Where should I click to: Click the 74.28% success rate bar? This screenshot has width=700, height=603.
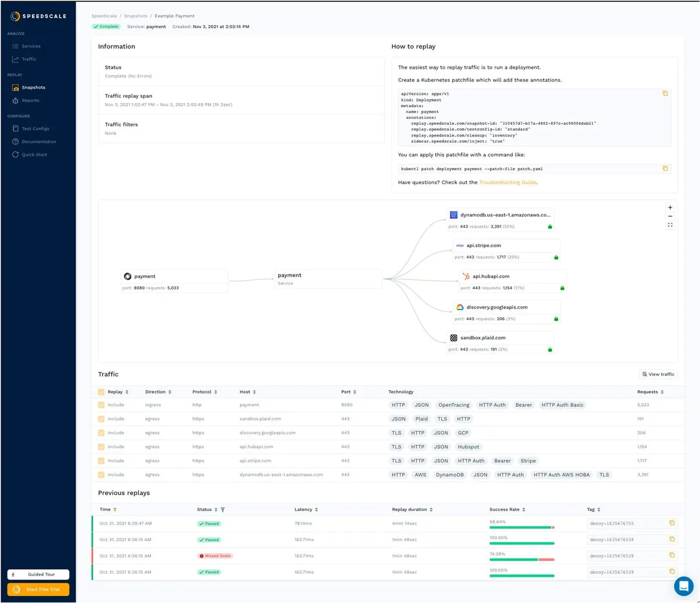(x=521, y=559)
